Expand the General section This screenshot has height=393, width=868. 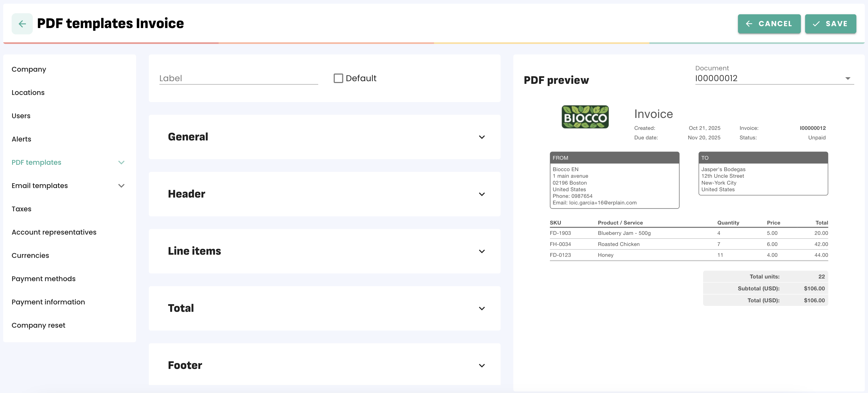[482, 137]
